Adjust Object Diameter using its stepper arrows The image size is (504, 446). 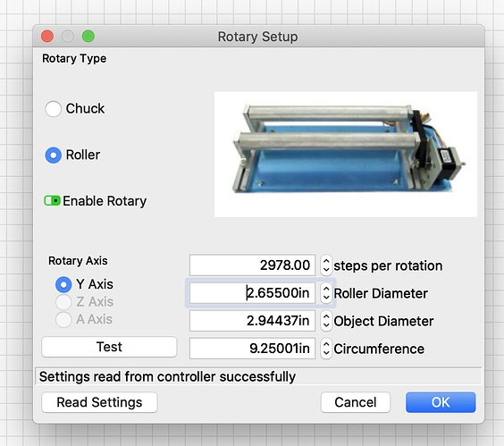326,321
